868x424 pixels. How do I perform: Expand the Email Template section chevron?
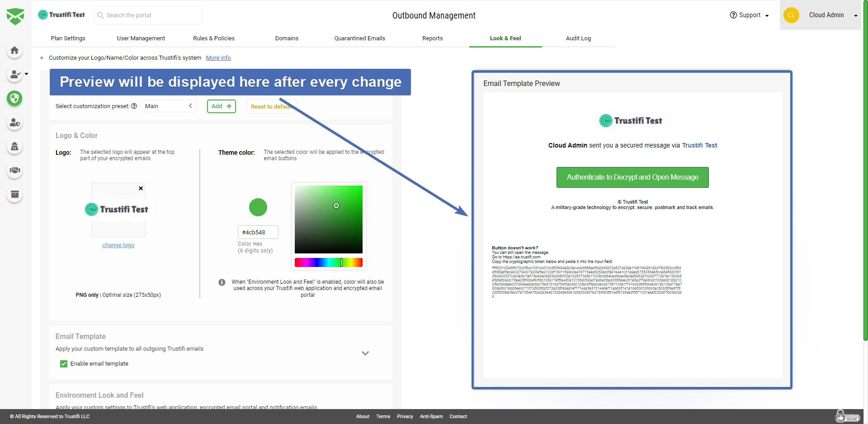coord(365,353)
